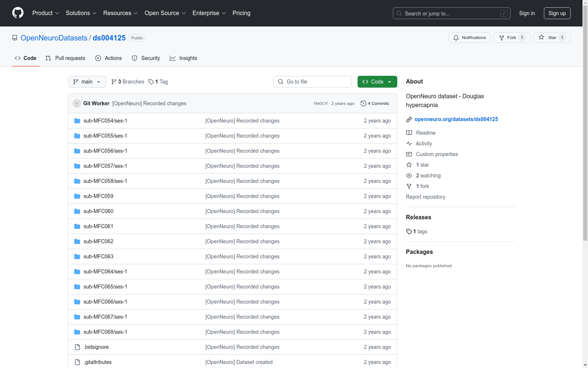The height and width of the screenshot is (368, 588).
Task: Click the star icon beside 1 star
Action: 409,165
